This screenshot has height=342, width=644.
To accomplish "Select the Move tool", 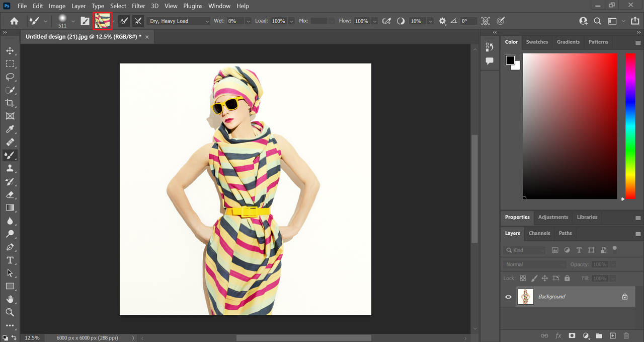I will [10, 51].
